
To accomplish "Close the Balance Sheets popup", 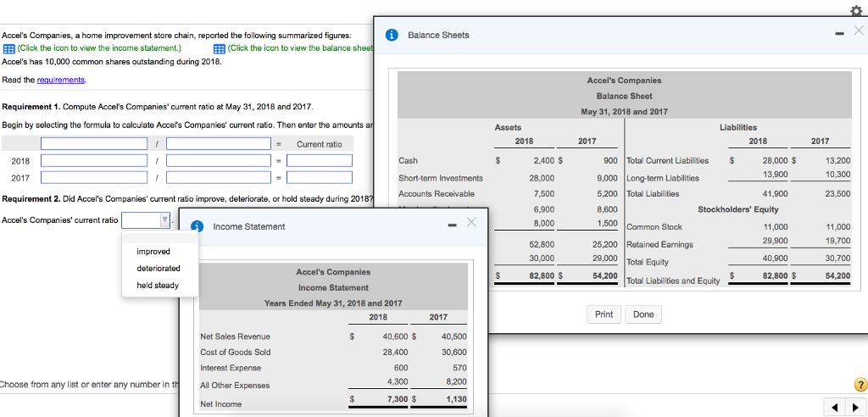I will [858, 31].
